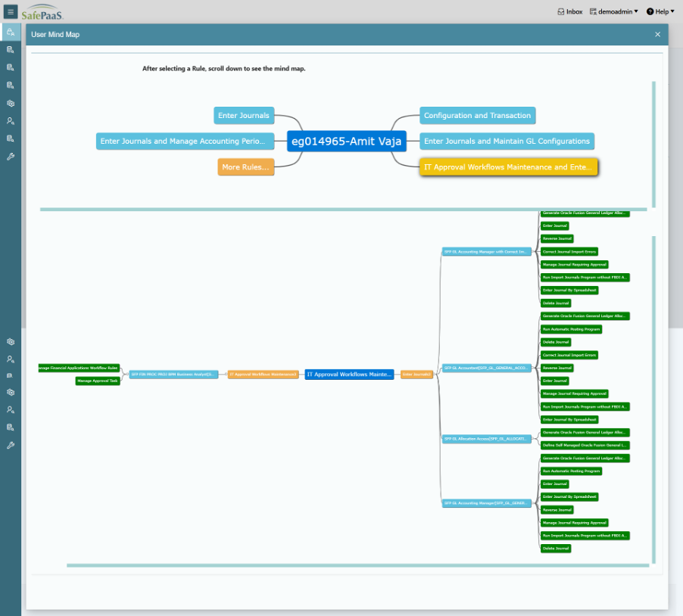Open the demoadmin user dropdown
The width and height of the screenshot is (683, 616).
[613, 11]
